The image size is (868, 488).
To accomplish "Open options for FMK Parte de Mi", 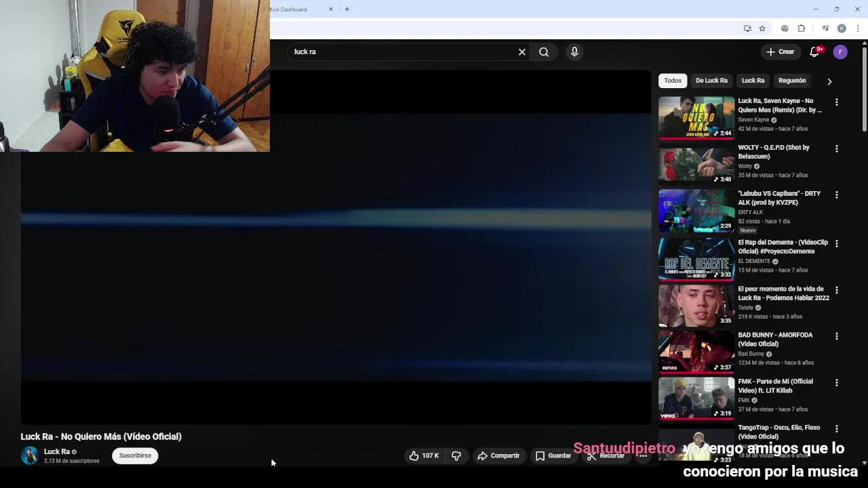I will click(836, 383).
